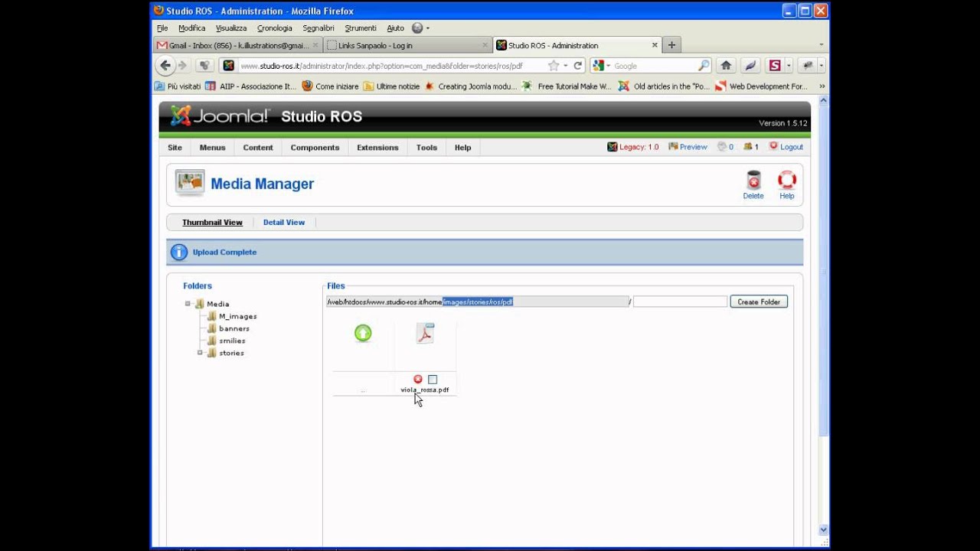
Task: Click the page vertical scrollbar down arrow
Action: click(x=824, y=530)
